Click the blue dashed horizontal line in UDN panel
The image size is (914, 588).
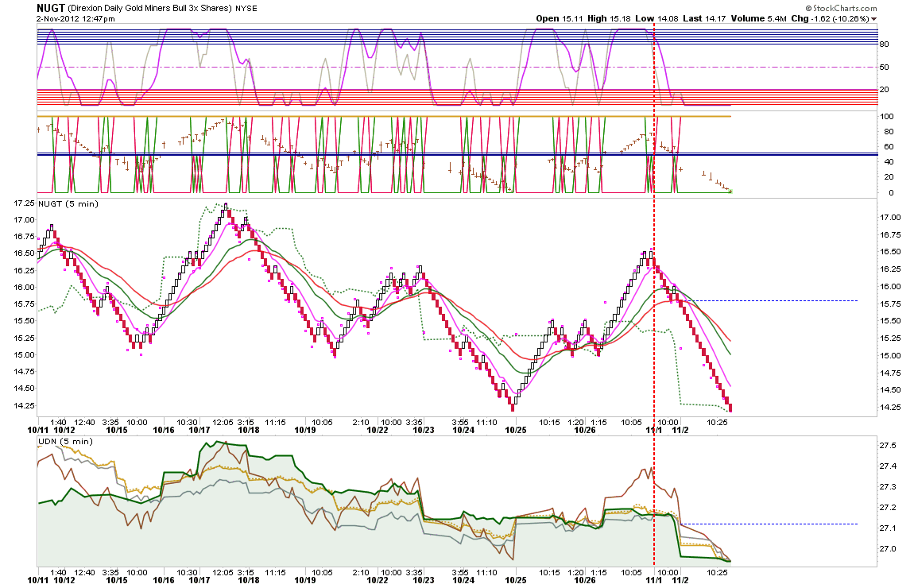click(769, 524)
